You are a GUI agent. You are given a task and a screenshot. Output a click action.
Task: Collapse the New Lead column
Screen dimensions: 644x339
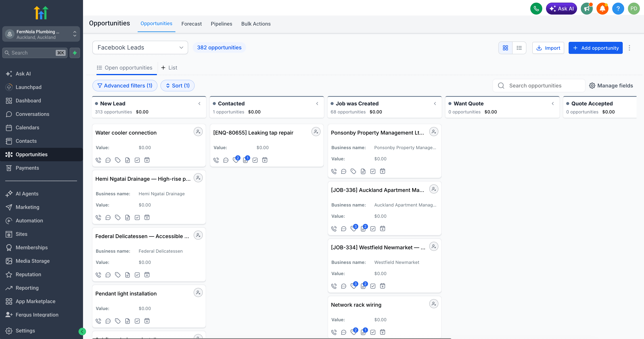199,104
